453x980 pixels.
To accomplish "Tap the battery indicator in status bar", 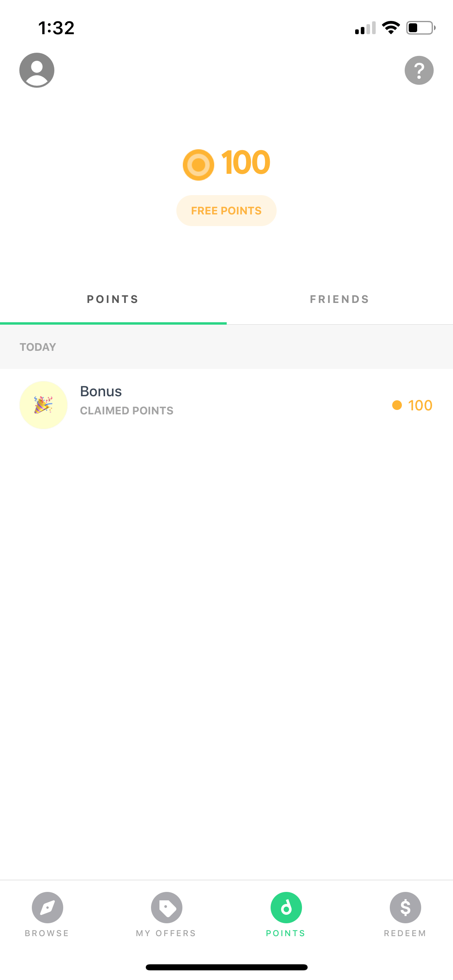I will tap(421, 28).
